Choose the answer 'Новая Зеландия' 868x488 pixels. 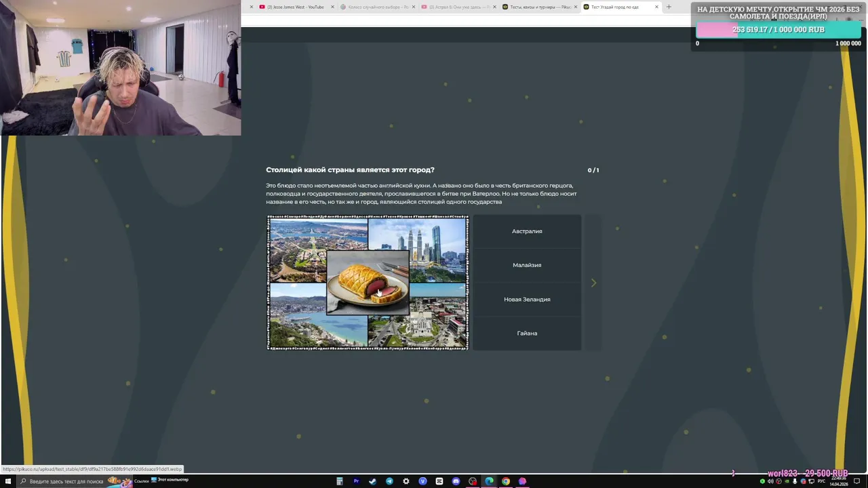click(527, 299)
